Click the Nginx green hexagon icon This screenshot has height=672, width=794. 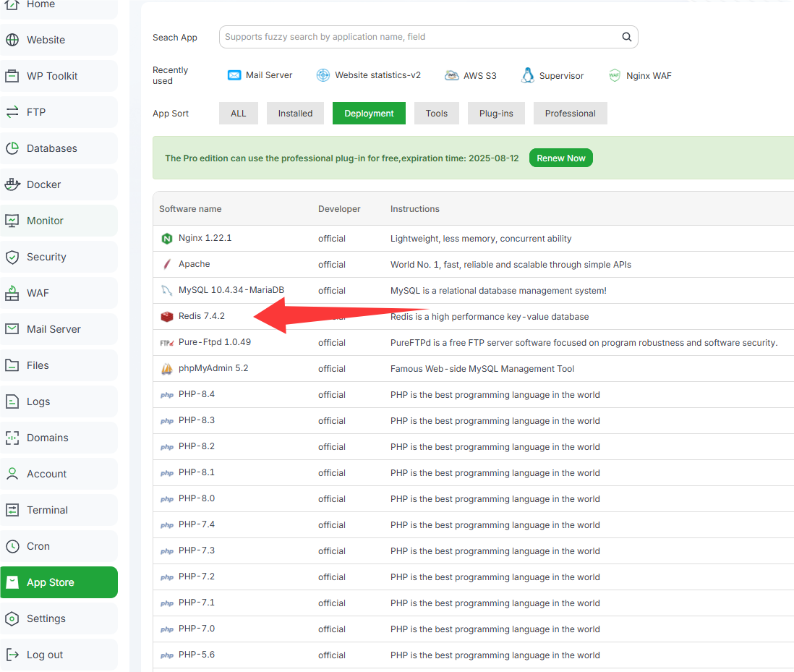[x=167, y=239]
